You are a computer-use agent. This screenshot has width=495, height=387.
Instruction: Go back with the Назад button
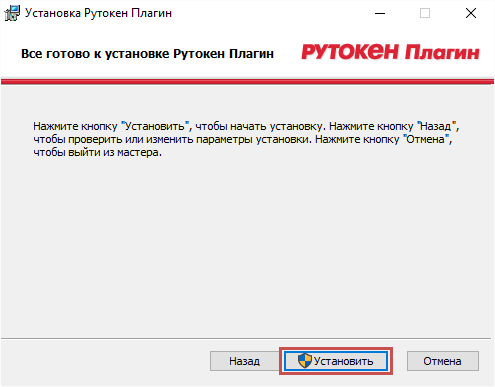coord(244,361)
